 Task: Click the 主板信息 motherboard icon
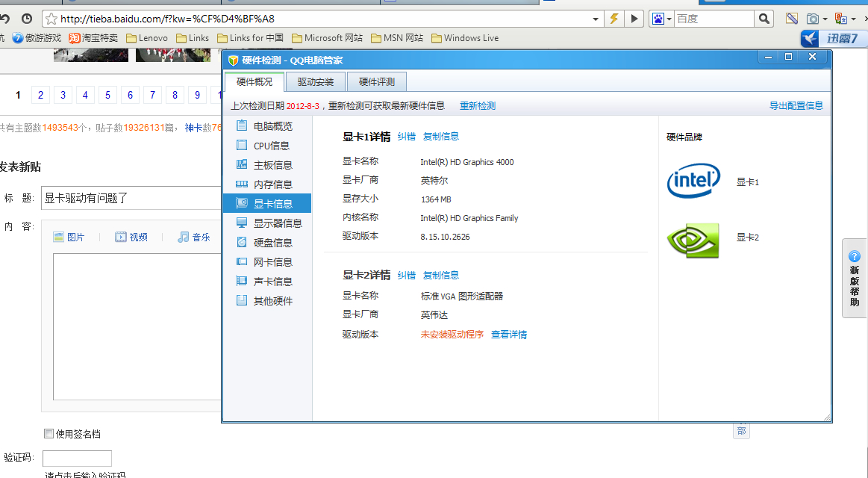242,164
